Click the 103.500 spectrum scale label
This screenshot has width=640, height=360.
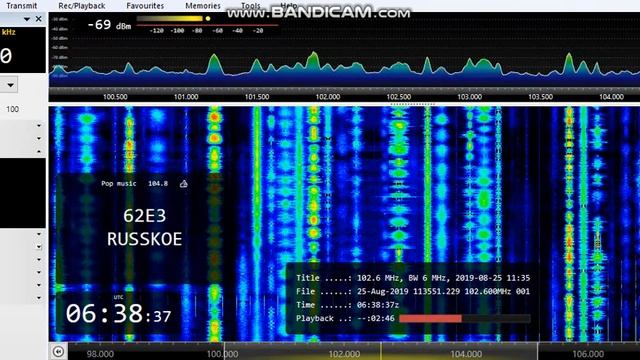(540, 97)
